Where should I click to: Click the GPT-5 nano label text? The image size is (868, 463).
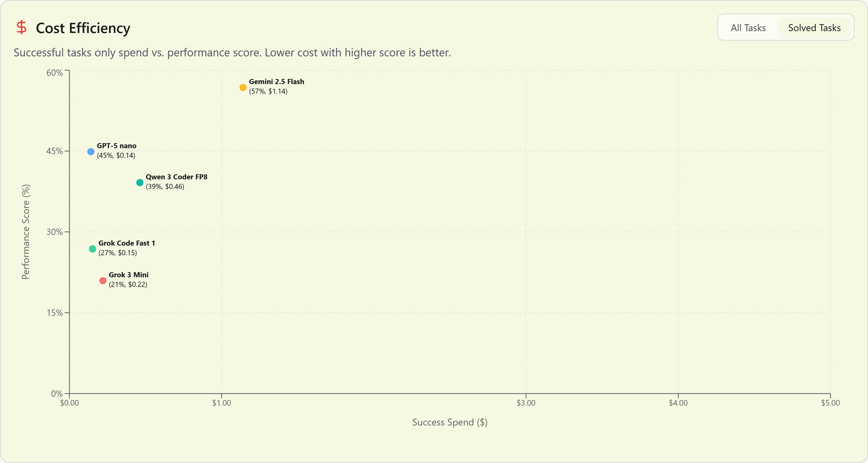coord(116,146)
